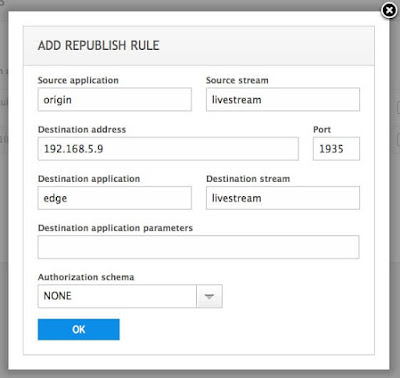Click the Destination application label
Screen dimensions: 400x378
point(89,179)
